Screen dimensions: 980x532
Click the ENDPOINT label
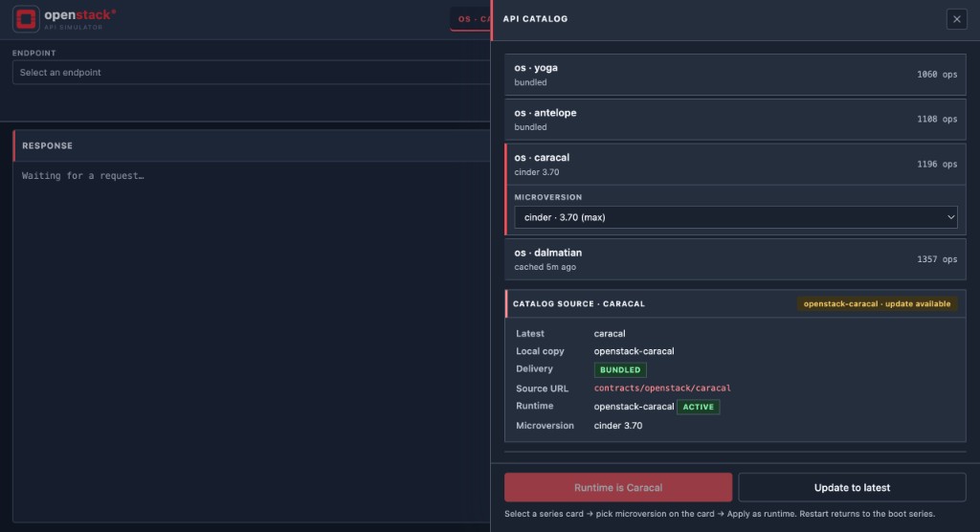click(34, 54)
